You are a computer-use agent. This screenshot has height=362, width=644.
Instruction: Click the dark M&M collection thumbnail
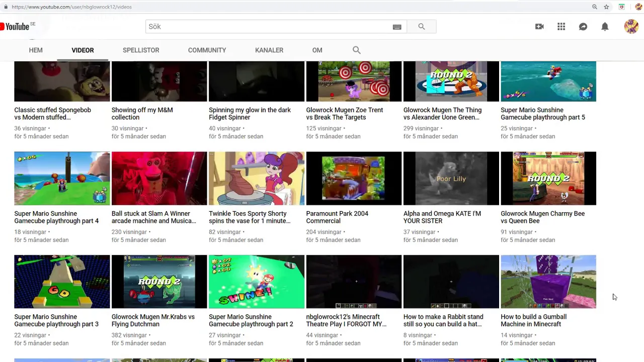coord(159,81)
